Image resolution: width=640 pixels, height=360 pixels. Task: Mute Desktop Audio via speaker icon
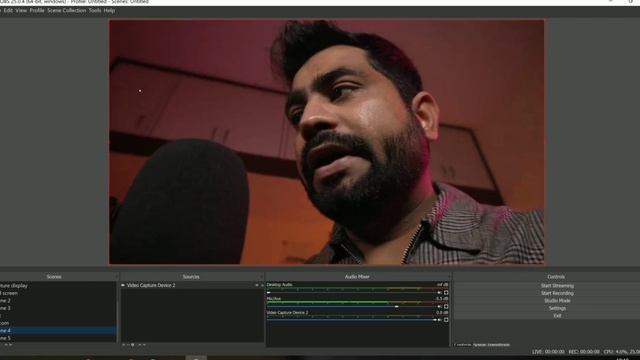coord(440,293)
